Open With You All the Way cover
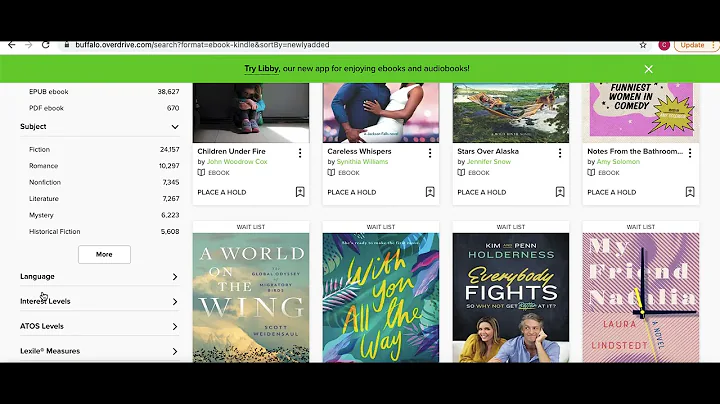The width and height of the screenshot is (720, 404). pyautogui.click(x=381, y=297)
